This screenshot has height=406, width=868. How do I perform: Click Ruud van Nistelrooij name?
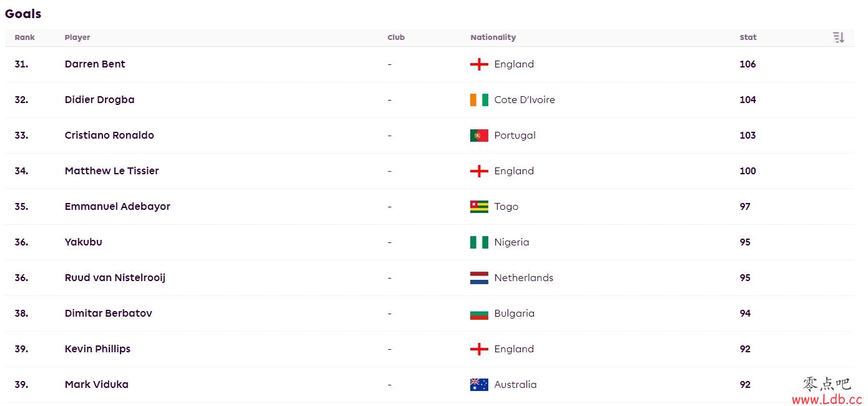[115, 278]
